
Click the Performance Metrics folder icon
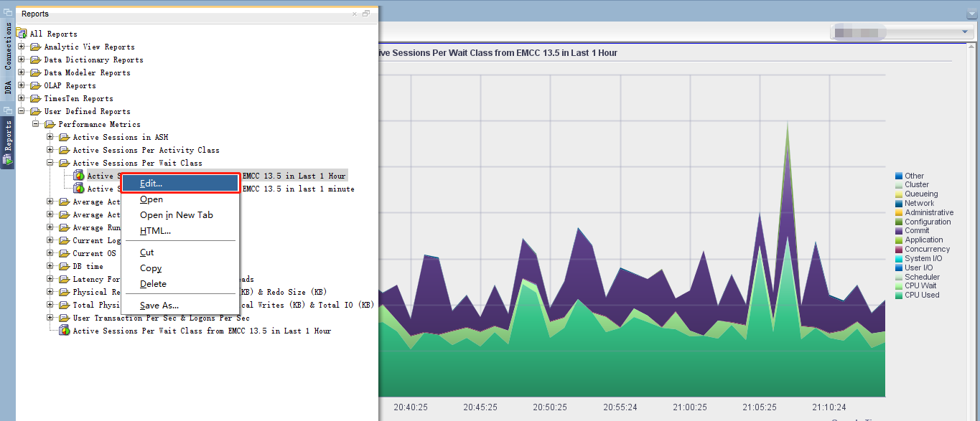[50, 124]
